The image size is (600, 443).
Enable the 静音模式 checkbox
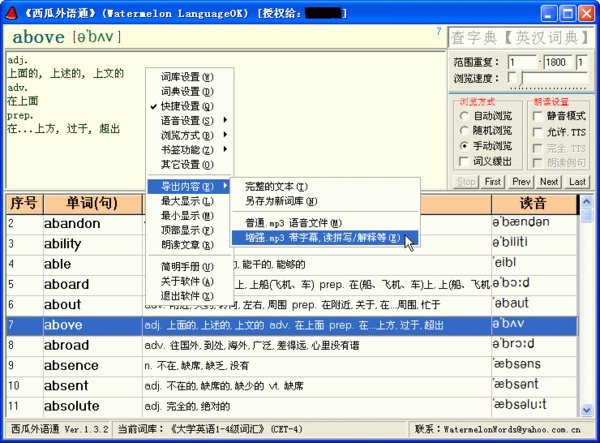[x=536, y=116]
